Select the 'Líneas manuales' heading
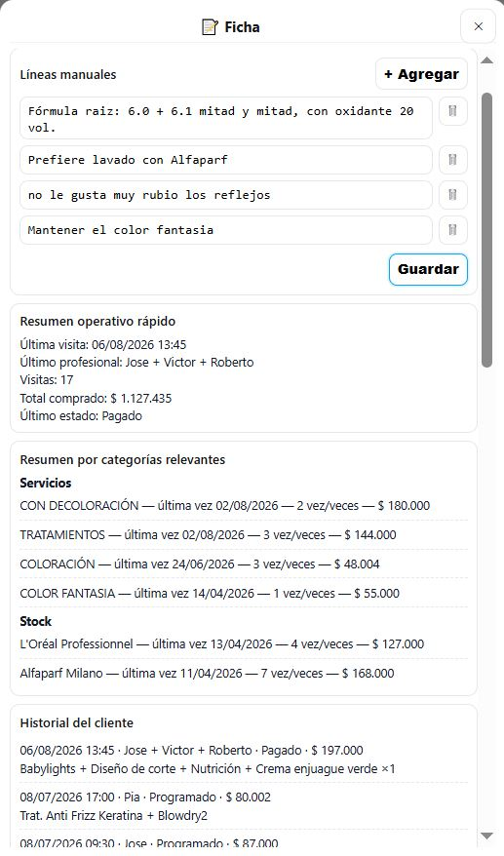Image resolution: width=504 pixels, height=856 pixels. pyautogui.click(x=68, y=75)
